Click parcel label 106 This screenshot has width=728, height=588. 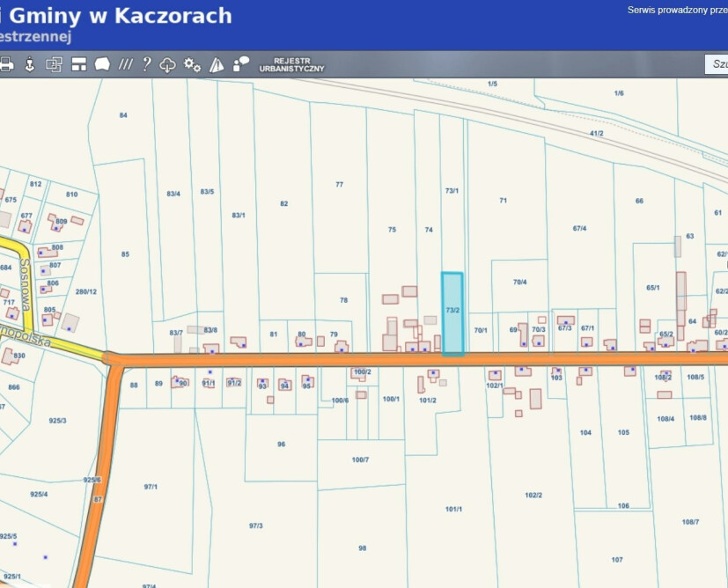623,505
